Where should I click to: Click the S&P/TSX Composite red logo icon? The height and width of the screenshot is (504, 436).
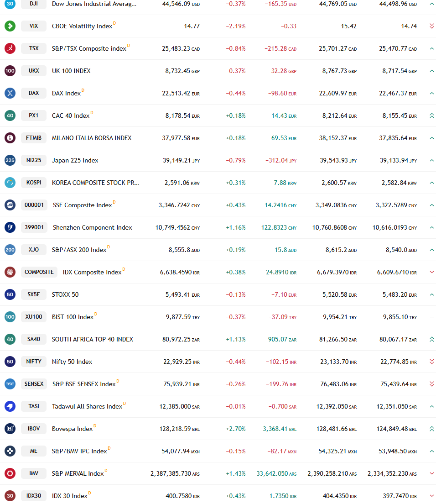tap(10, 48)
